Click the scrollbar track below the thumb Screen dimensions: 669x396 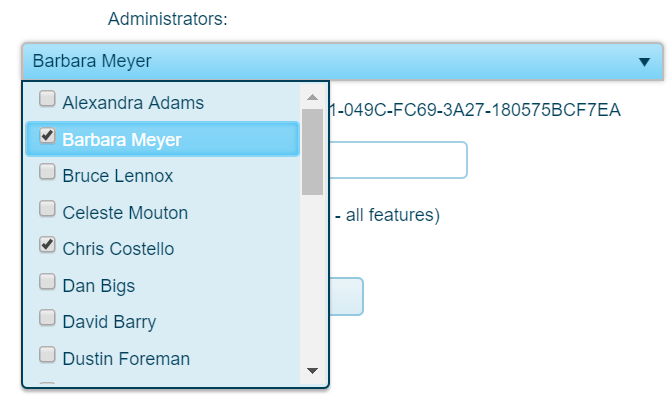click(x=312, y=277)
